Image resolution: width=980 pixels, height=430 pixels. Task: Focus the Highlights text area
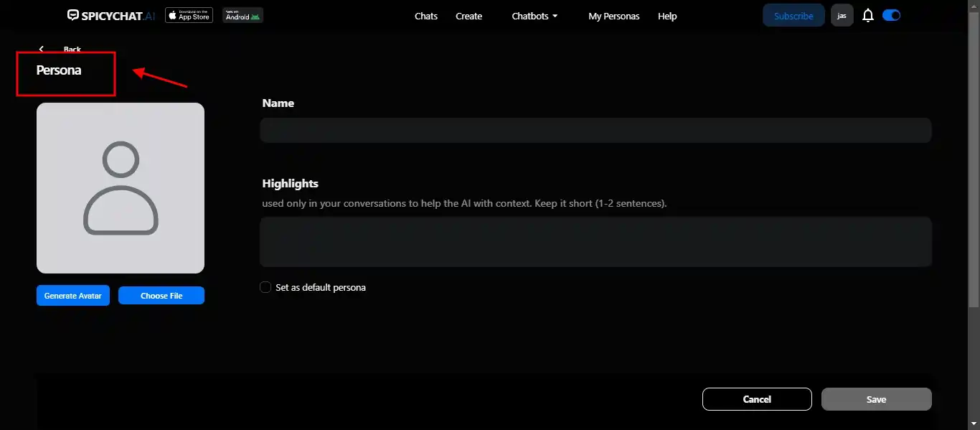click(595, 242)
